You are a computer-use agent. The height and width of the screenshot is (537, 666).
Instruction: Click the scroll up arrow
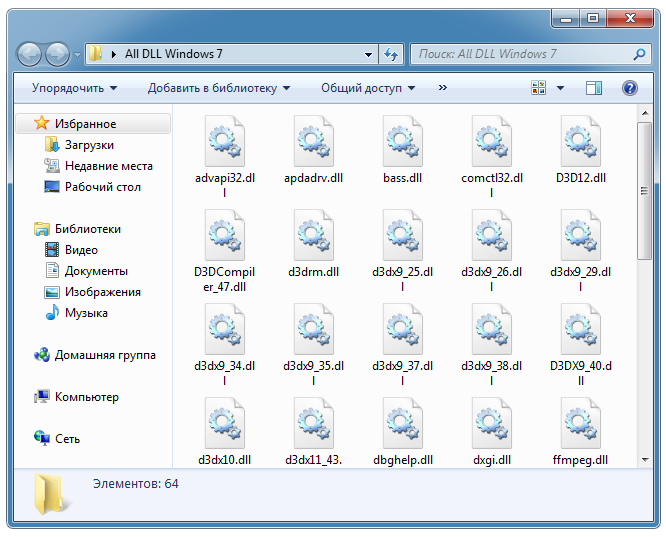click(x=645, y=113)
